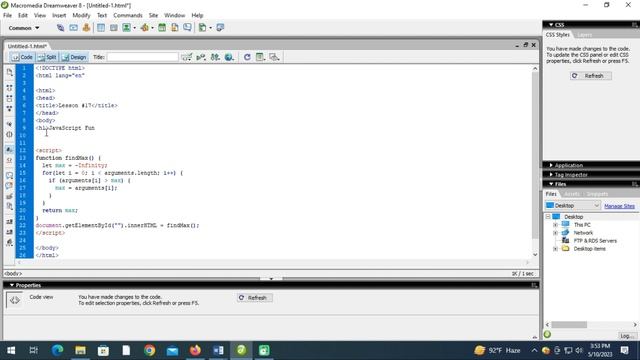Switch to the CSS Styles tab
Screen dimensions: 640x360
[x=558, y=35]
